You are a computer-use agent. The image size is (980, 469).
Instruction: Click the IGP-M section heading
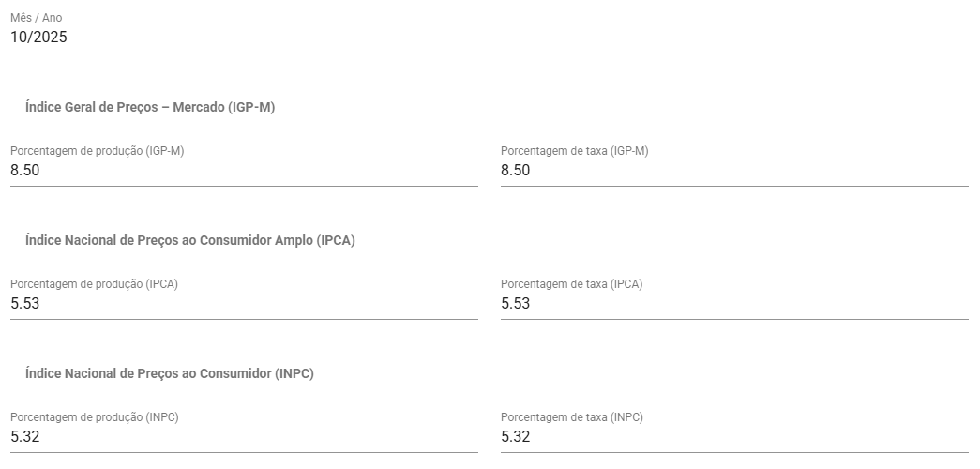click(x=150, y=107)
